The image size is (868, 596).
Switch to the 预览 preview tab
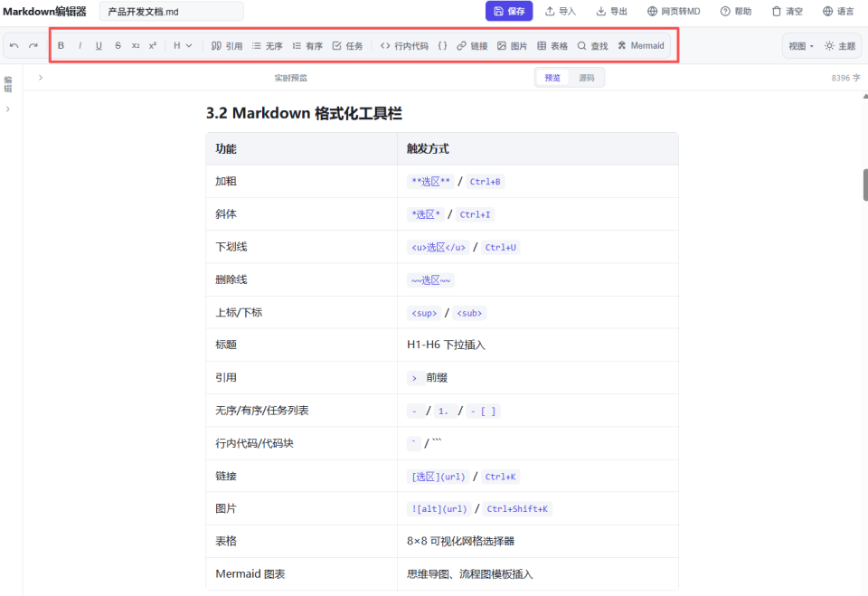point(552,78)
